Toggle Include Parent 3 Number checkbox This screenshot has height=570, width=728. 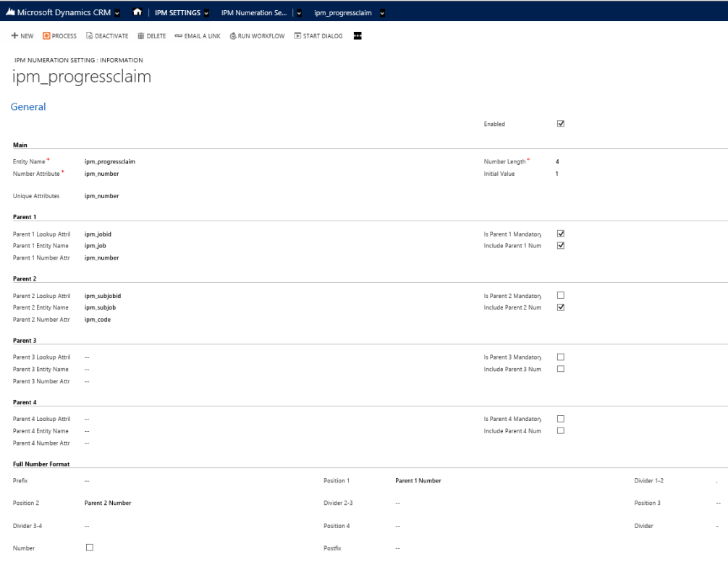point(560,369)
